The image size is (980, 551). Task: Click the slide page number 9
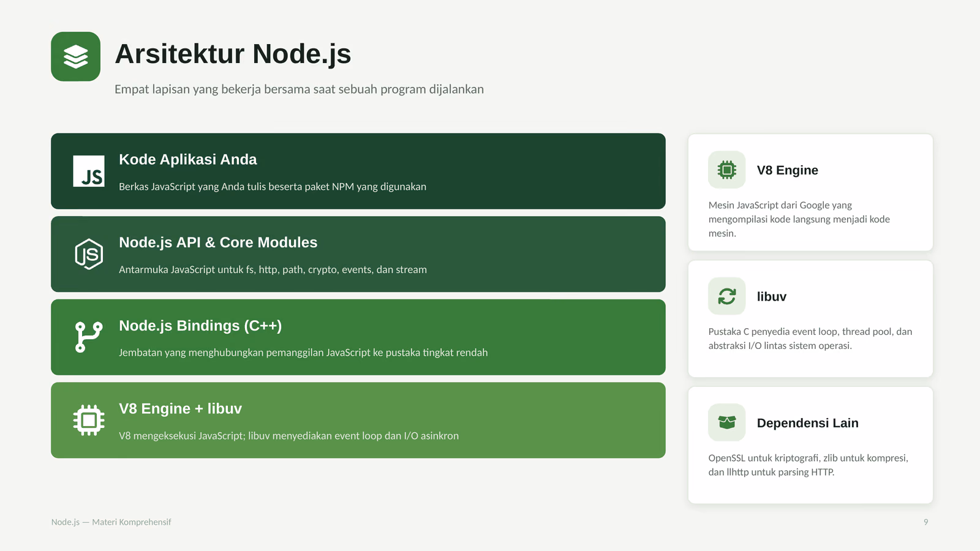(925, 522)
